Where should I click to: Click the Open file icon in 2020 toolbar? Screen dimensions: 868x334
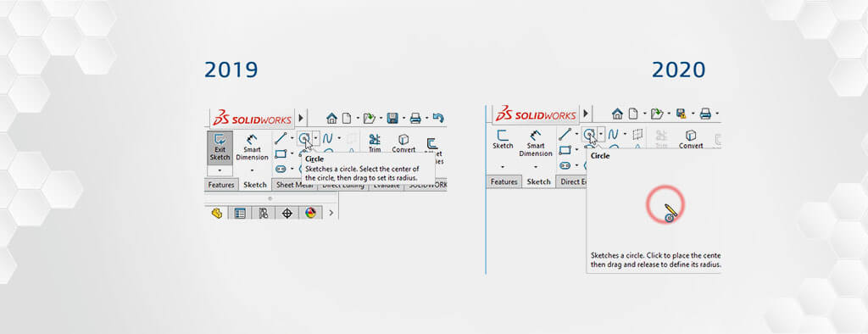pyautogui.click(x=657, y=114)
